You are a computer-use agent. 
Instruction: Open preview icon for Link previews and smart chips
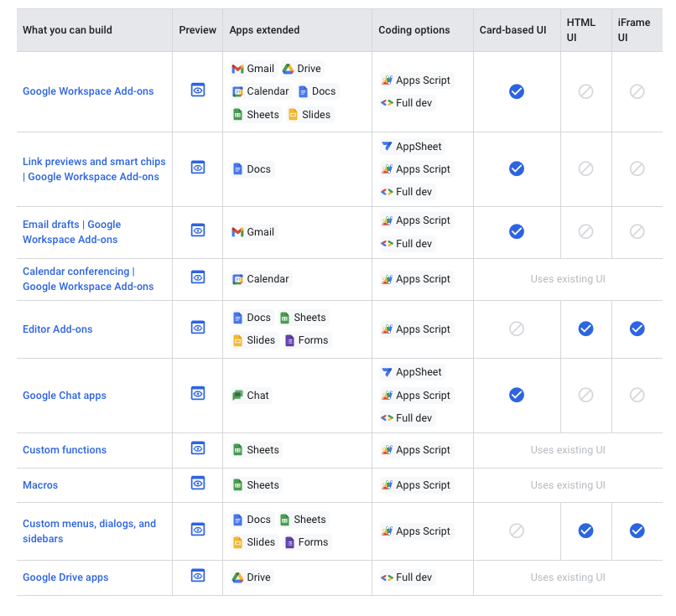[x=198, y=168]
